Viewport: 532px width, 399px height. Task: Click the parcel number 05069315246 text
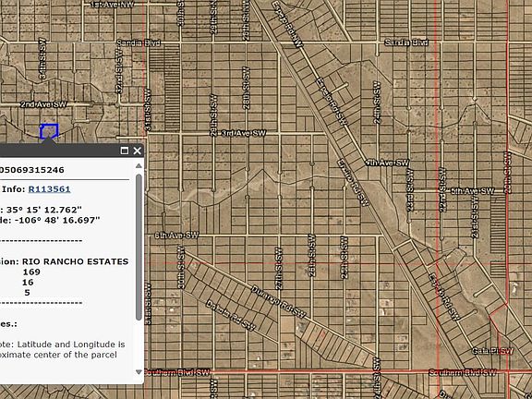(32, 170)
